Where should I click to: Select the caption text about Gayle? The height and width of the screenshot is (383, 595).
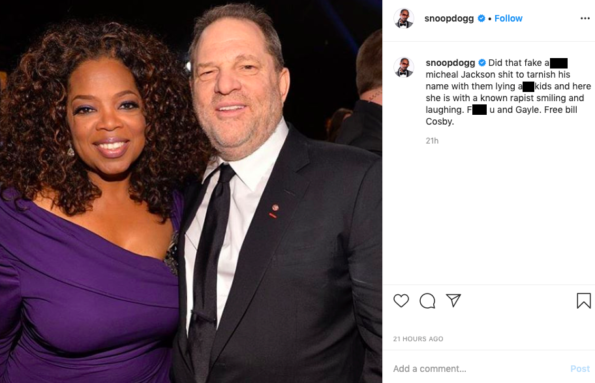coord(508,92)
